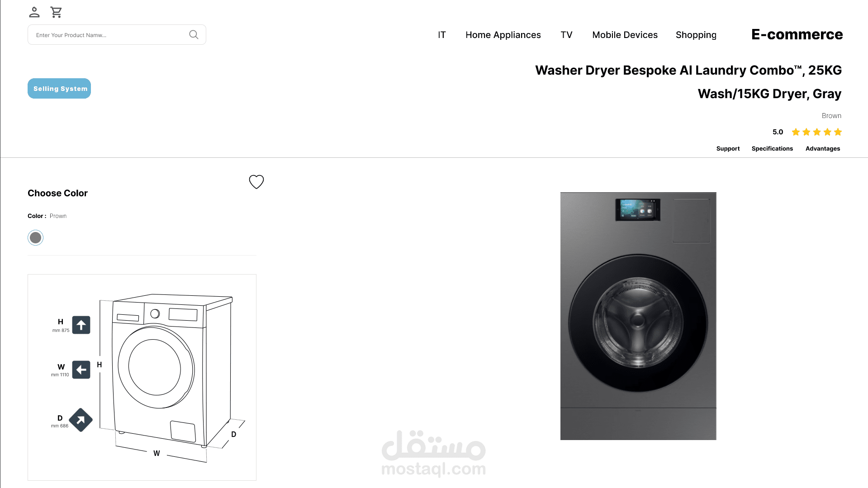868x488 pixels.
Task: Add product to favorites with heart icon
Action: pos(256,182)
